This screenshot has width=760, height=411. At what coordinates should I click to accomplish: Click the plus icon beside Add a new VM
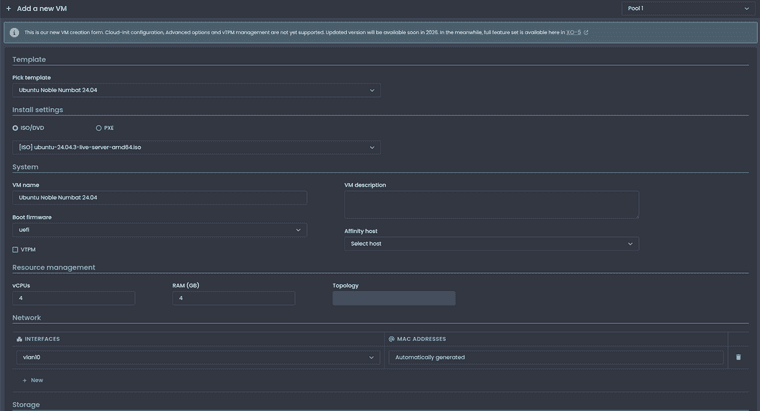coord(8,8)
